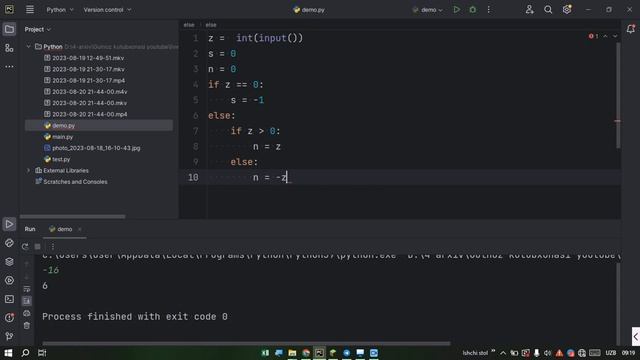Click the demo.py title tab
This screenshot has height=360, width=640.
(x=309, y=10)
